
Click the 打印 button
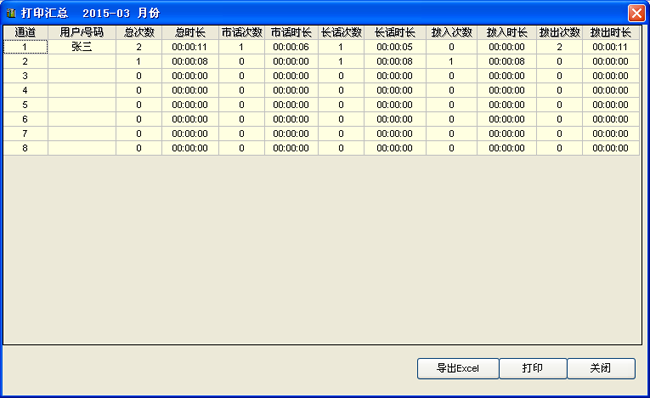point(533,368)
